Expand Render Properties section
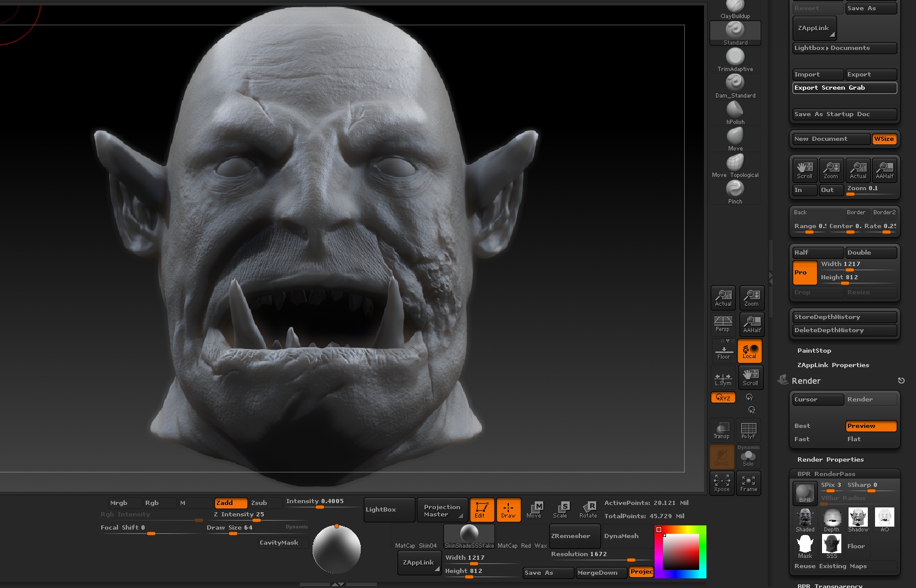The image size is (916, 588). pyautogui.click(x=830, y=459)
